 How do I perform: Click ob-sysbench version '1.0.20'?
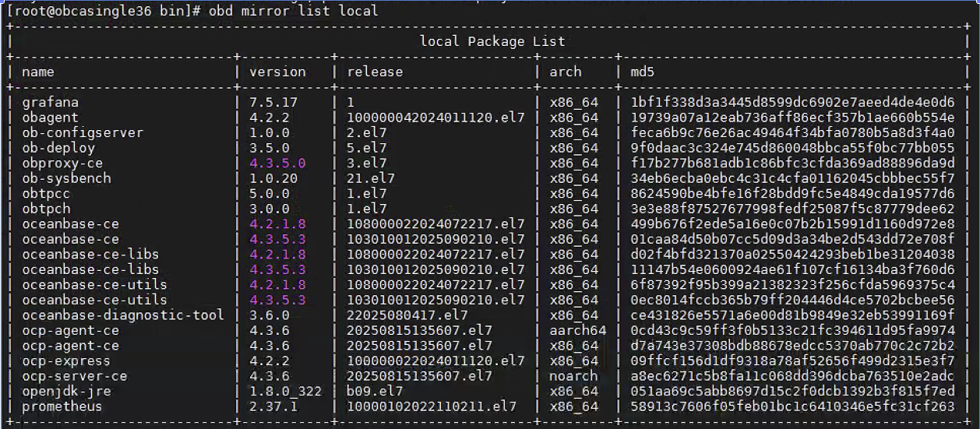click(273, 178)
